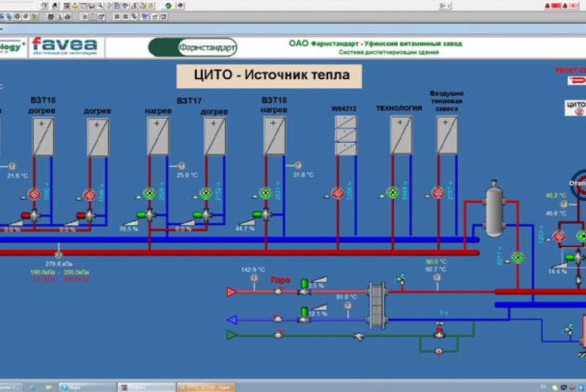Screen dimensions: 586x392
Task: Click the manual valve on the green supply line
Action: [x=278, y=334]
